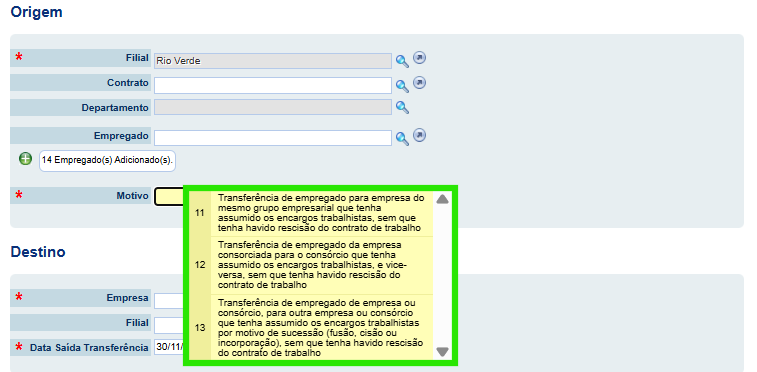Select motivo option 11 mesmo grupo empresarial
This screenshot has height=372, width=757.
coord(311,213)
